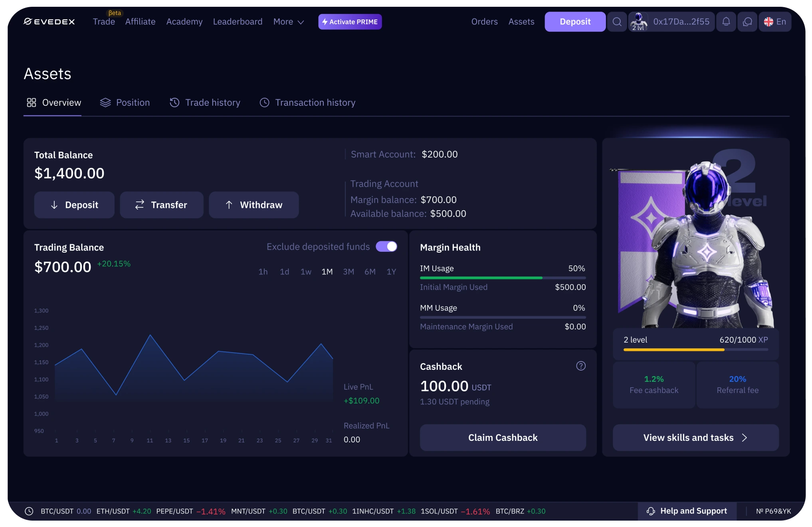Open Orders in the header
Viewport: 812px width, 527px height.
(x=484, y=22)
